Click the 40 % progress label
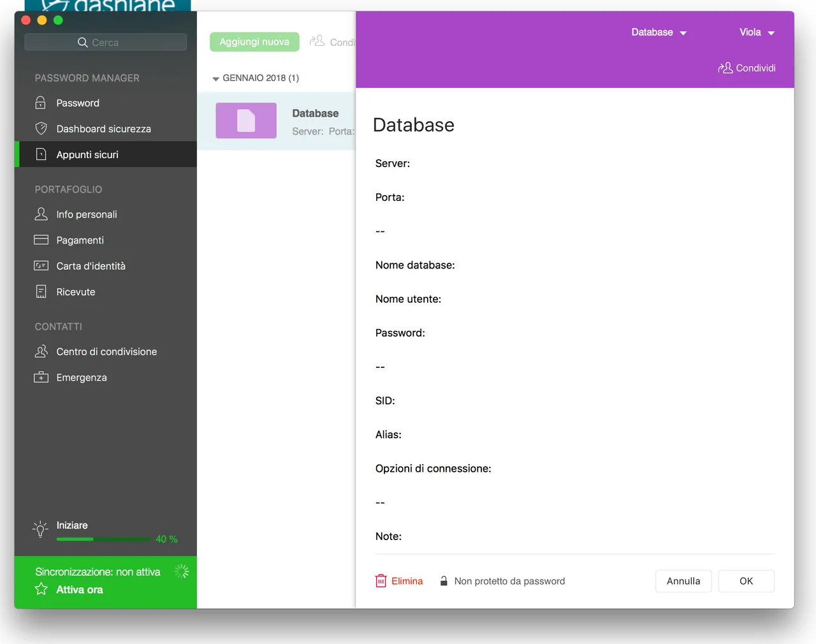This screenshot has height=644, width=816. [166, 539]
